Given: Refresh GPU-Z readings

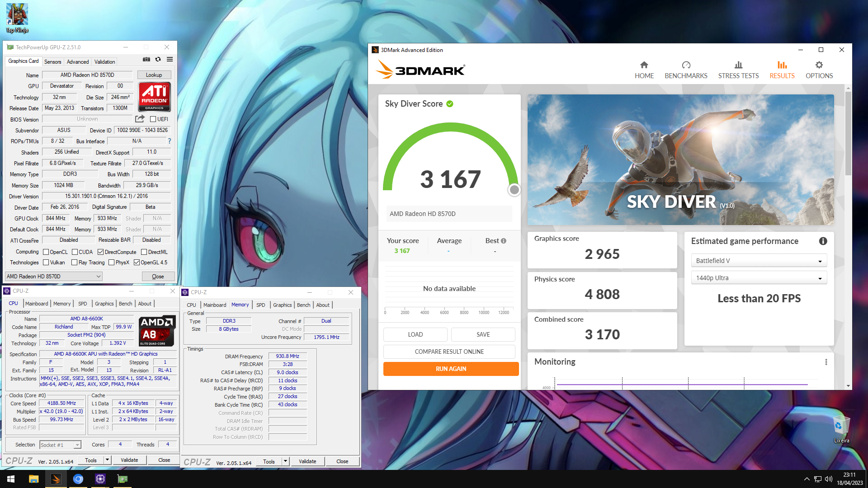Looking at the screenshot, I should point(158,59).
